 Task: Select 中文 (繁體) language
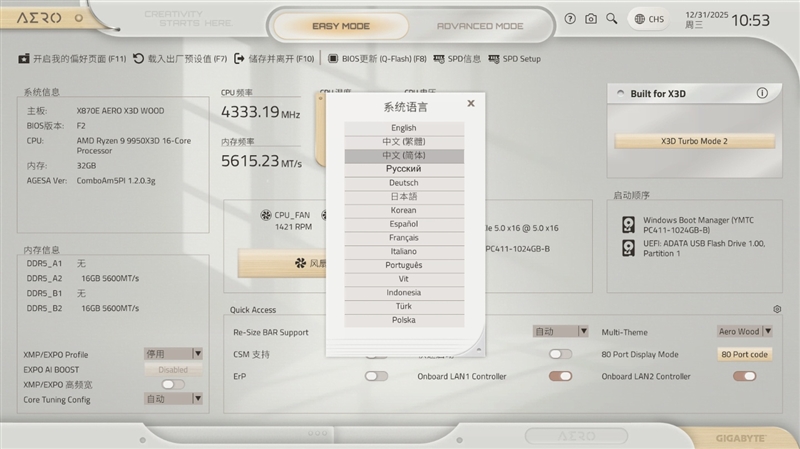tap(404, 141)
